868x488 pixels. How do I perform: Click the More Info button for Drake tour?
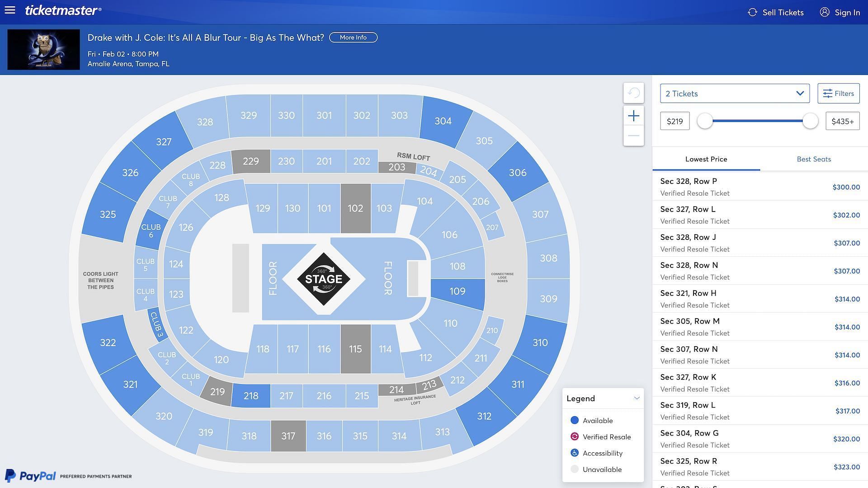(x=353, y=37)
